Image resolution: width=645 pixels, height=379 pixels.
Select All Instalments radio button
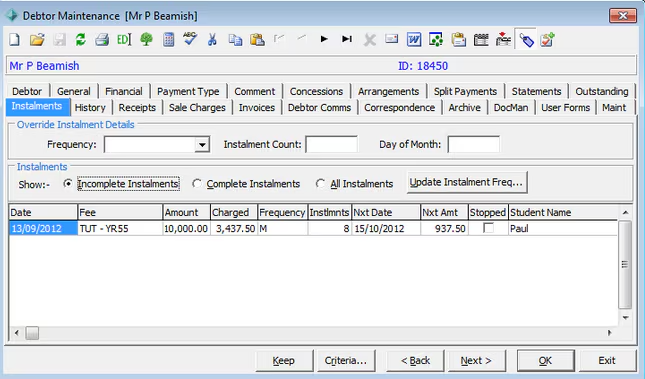pos(320,184)
